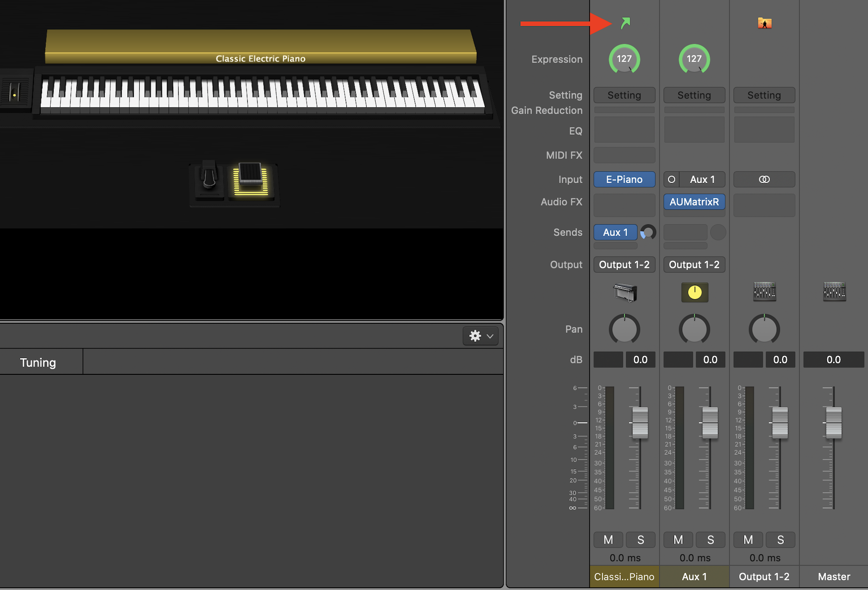Screen dimensions: 868x590
Task: Open Setting menu on the Output 1-2 strip
Action: [764, 95]
